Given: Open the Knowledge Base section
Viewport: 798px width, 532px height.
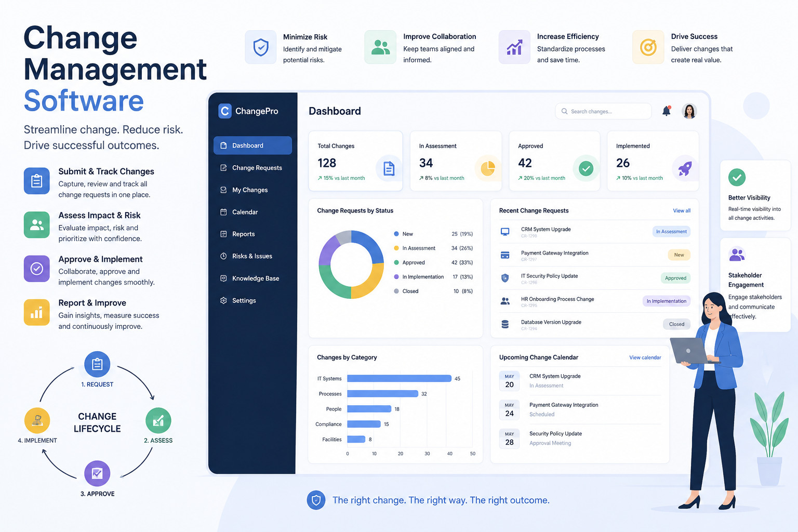Looking at the screenshot, I should [252, 278].
